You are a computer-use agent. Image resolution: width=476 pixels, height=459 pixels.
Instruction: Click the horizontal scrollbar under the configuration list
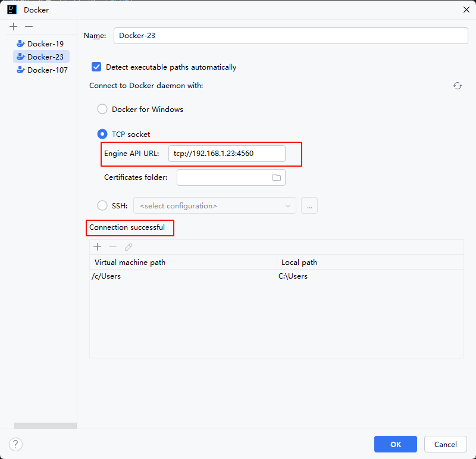pyautogui.click(x=46, y=426)
